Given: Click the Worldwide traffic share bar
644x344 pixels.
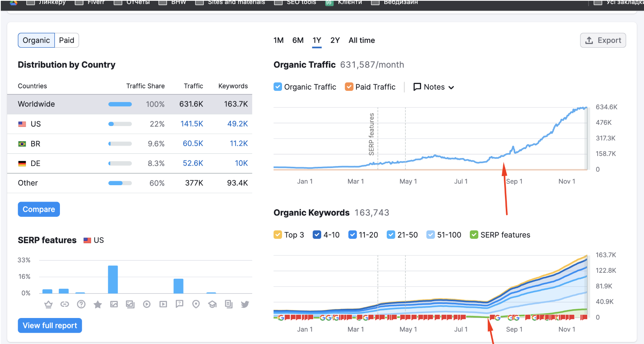Looking at the screenshot, I should click(120, 104).
